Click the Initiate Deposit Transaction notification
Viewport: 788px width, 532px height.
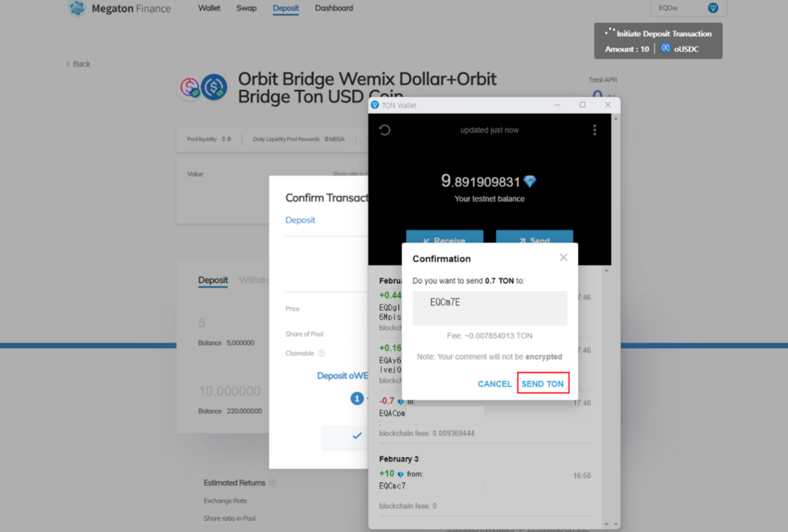pyautogui.click(x=658, y=41)
